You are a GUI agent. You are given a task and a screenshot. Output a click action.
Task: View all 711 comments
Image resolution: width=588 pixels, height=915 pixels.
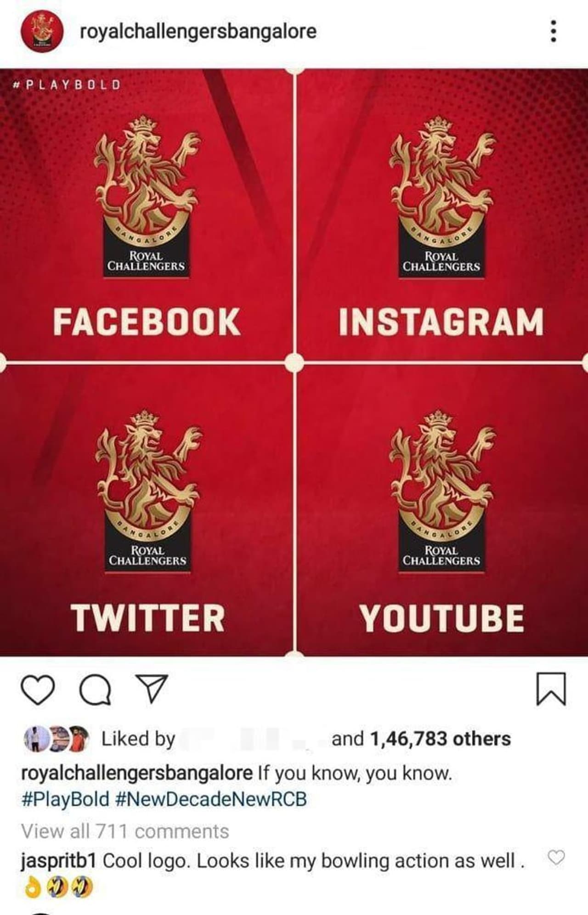[125, 831]
